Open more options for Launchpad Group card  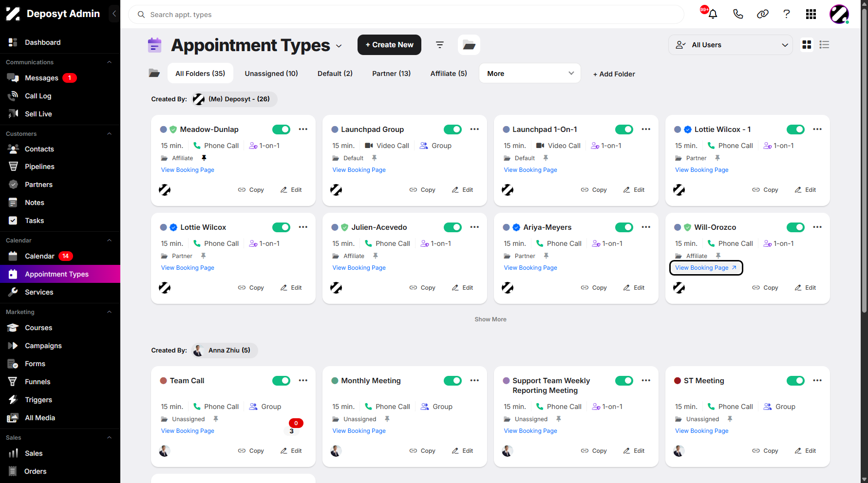tap(474, 130)
